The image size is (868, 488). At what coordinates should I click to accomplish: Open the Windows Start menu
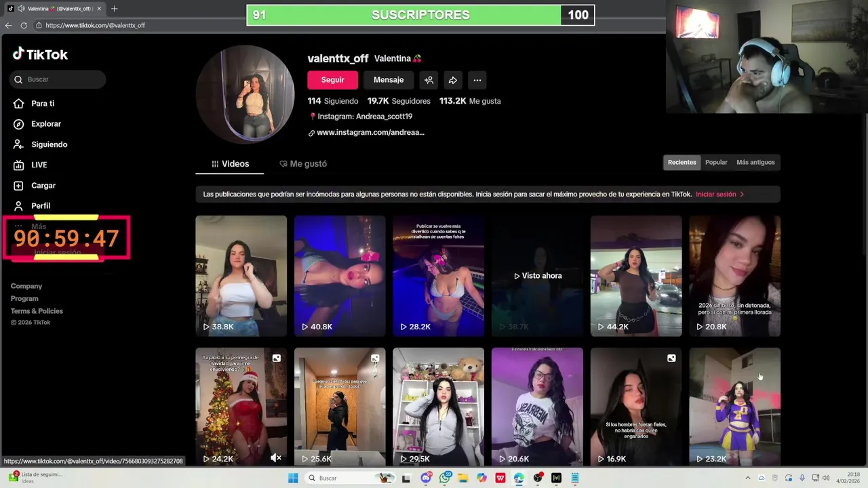(x=293, y=478)
